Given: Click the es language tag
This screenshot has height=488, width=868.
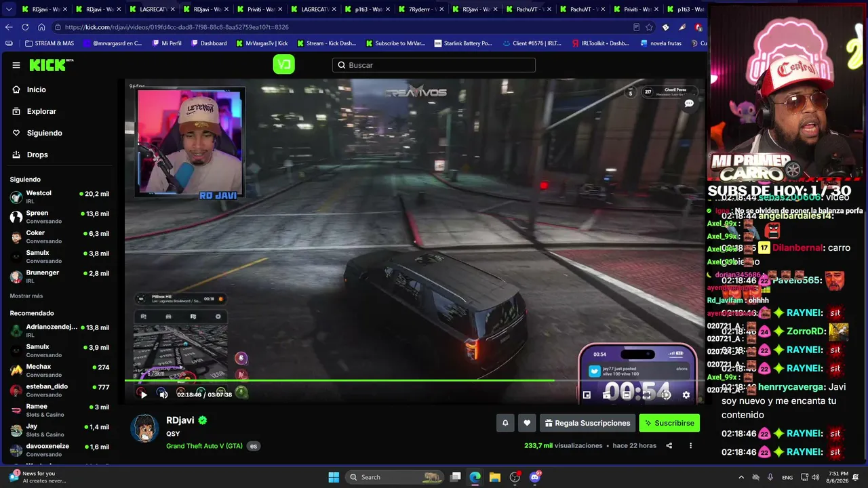Looking at the screenshot, I should coord(253,446).
